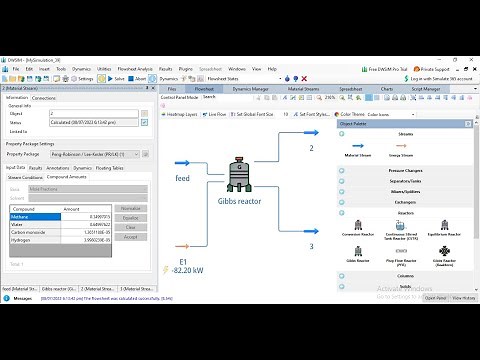This screenshot has height=360, width=480.
Task: Click the Messages info icon
Action: click(6, 298)
